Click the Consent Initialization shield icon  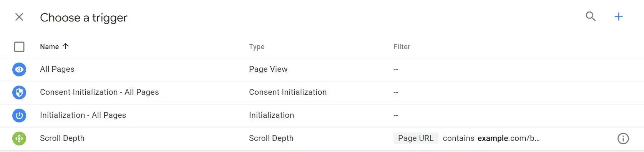pyautogui.click(x=19, y=93)
